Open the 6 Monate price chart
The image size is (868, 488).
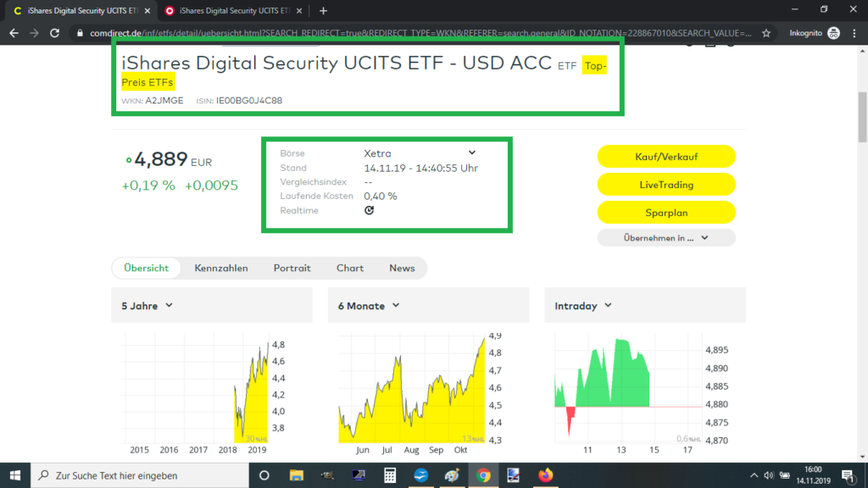(x=420, y=394)
